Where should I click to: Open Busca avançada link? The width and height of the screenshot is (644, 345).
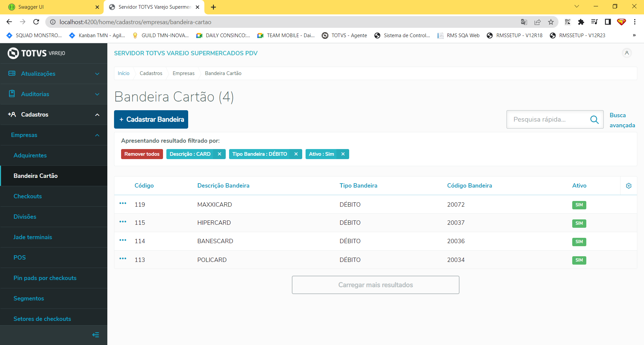pyautogui.click(x=622, y=120)
